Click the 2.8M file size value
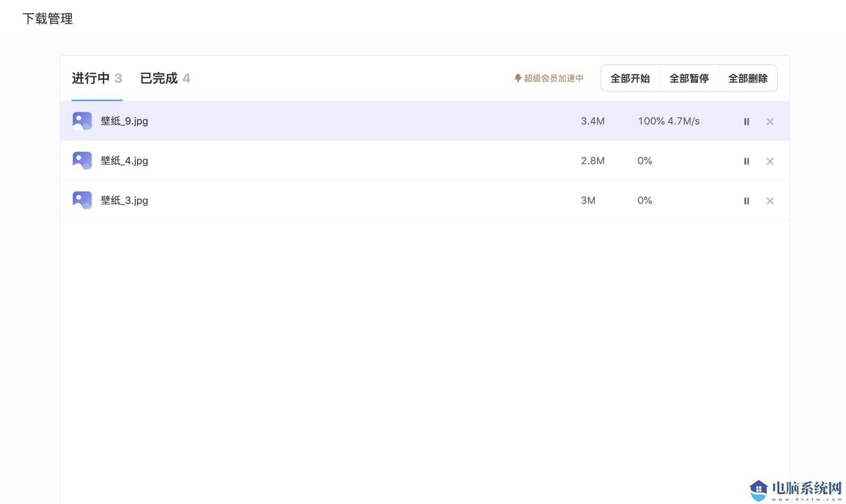The height and width of the screenshot is (504, 846). [x=593, y=161]
